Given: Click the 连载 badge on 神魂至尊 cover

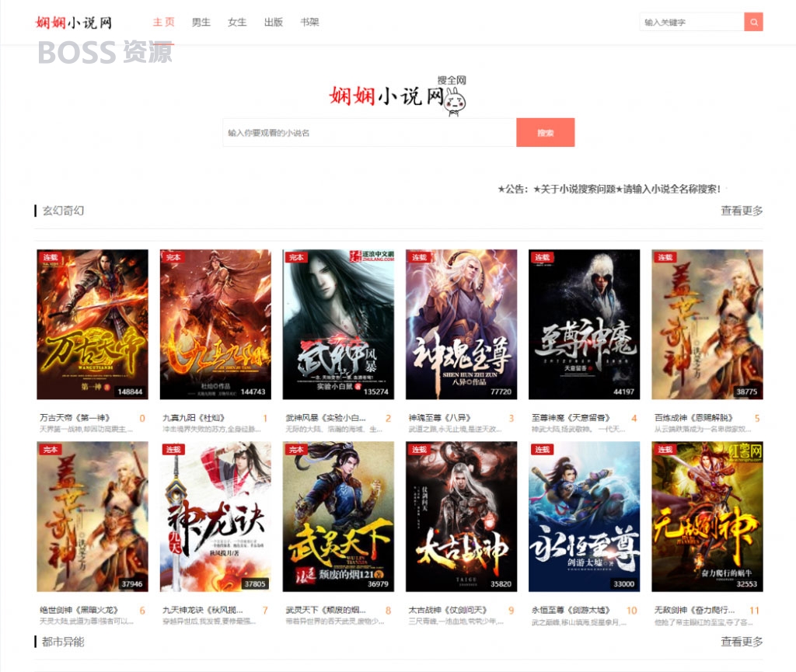Looking at the screenshot, I should pyautogui.click(x=419, y=257).
